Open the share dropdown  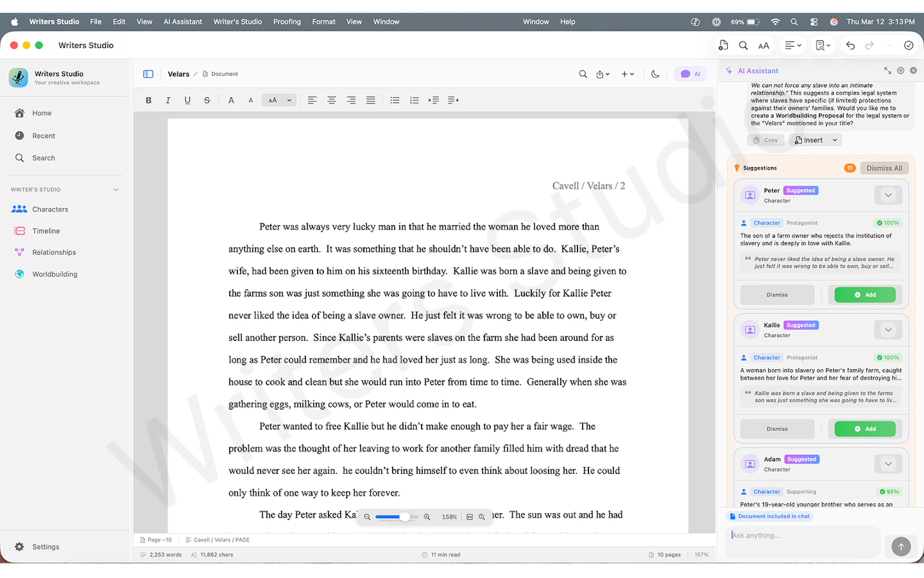pyautogui.click(x=603, y=74)
